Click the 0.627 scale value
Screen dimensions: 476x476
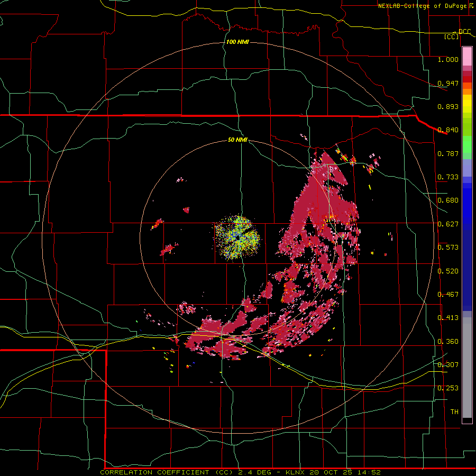click(448, 224)
